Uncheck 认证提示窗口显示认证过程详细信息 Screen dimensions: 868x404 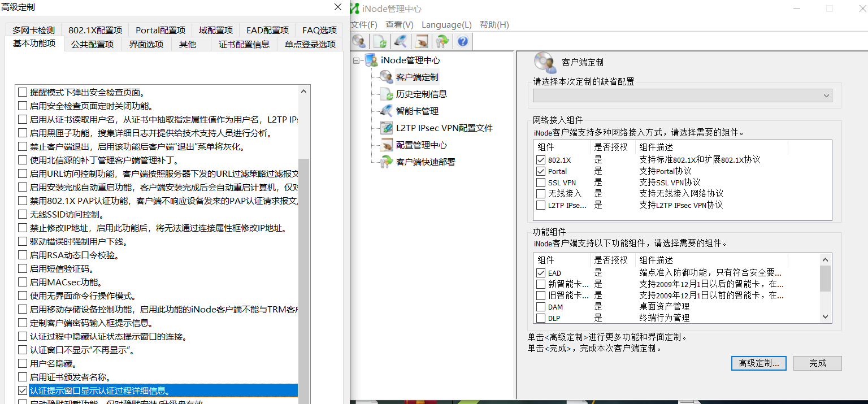(23, 390)
